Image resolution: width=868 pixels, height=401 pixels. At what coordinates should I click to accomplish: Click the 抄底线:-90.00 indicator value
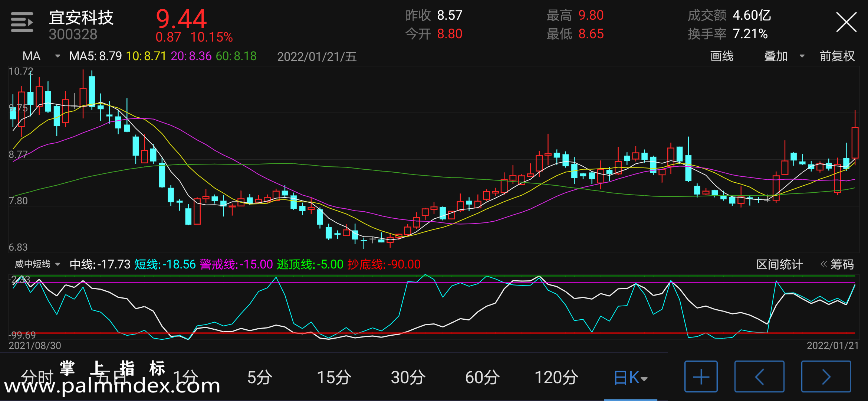[384, 264]
